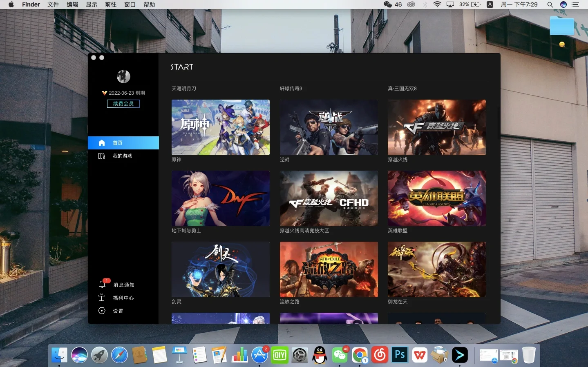
Task: Open 穿越火线高清竞技大区 CFHD thumbnail
Action: click(x=329, y=198)
